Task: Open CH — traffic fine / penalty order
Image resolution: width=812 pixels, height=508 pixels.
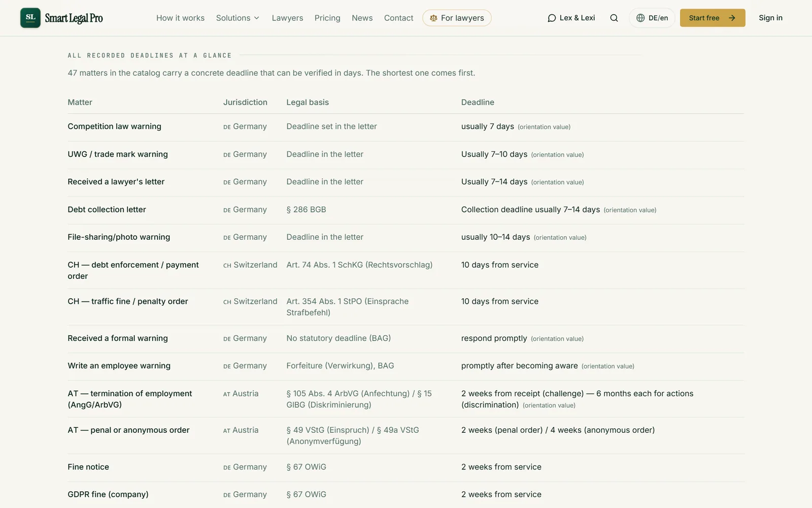Action: (128, 301)
